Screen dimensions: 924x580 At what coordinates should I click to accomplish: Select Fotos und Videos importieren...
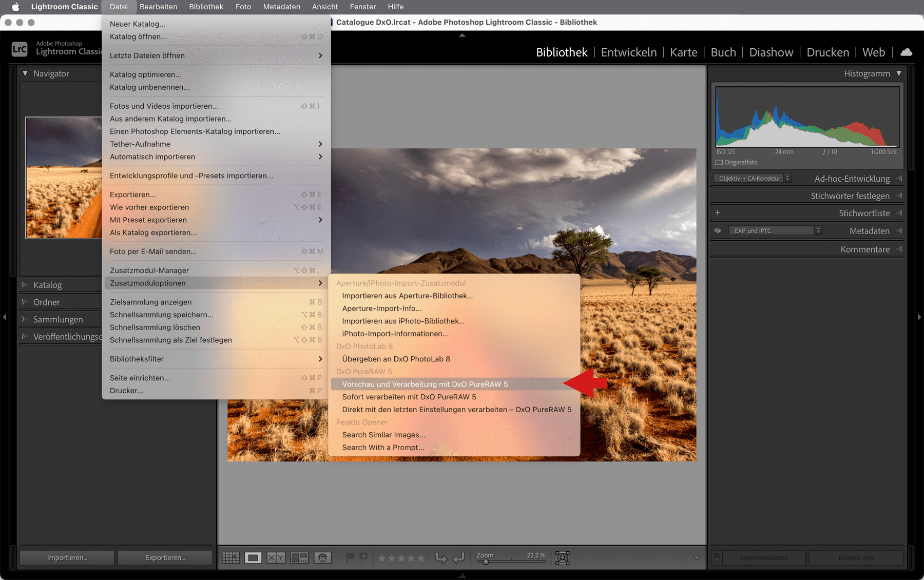coord(216,106)
